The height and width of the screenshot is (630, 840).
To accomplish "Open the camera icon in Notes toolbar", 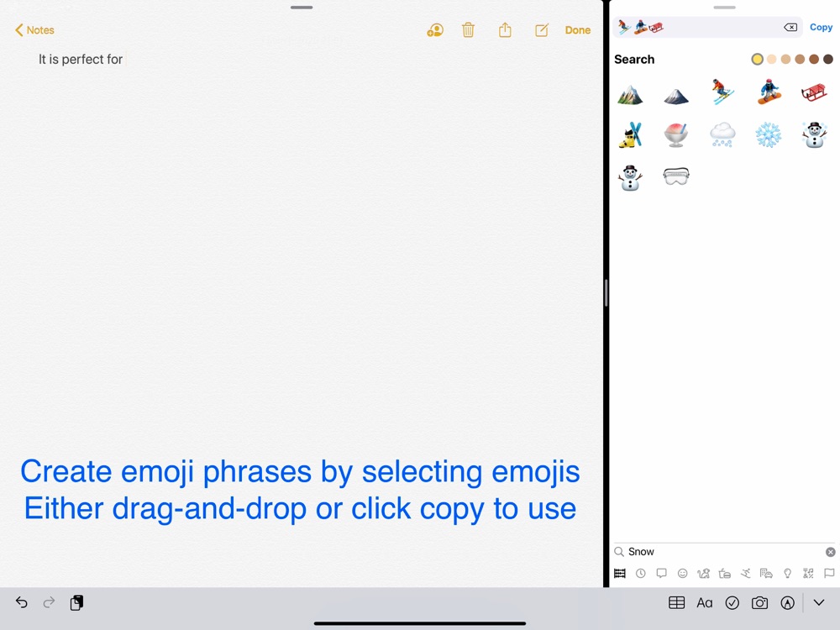I will pos(759,602).
